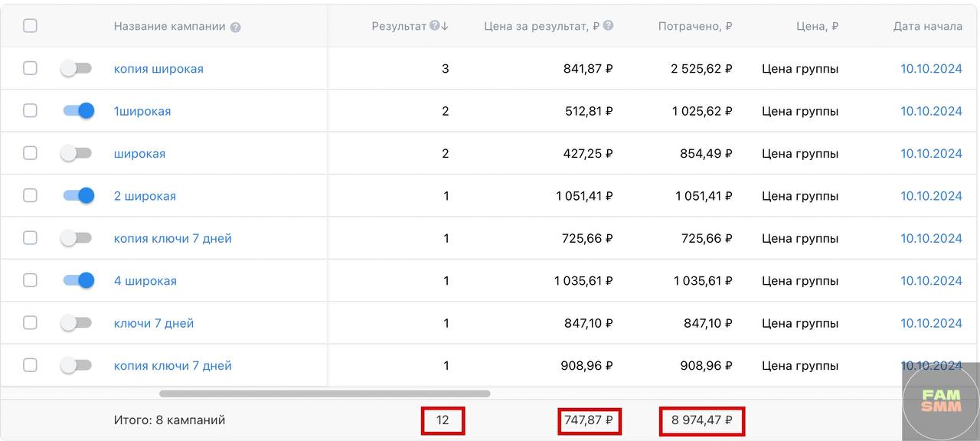Click the total spent value 8 974,47 ₽

pos(702,420)
